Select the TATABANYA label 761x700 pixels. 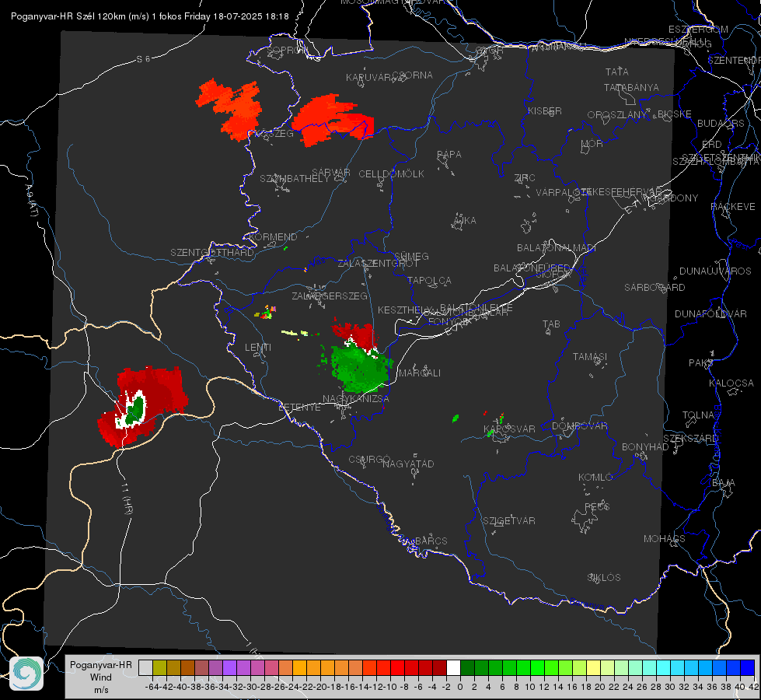(631, 87)
